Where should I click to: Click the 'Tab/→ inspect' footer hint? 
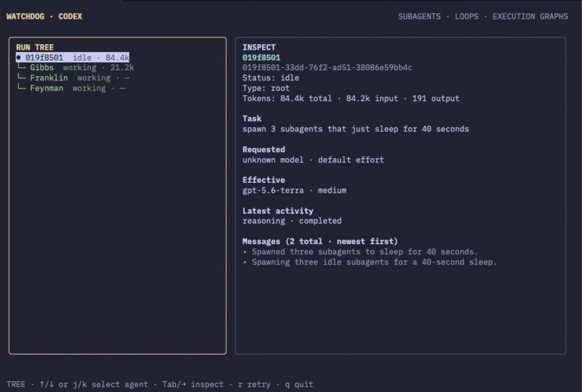(193, 384)
